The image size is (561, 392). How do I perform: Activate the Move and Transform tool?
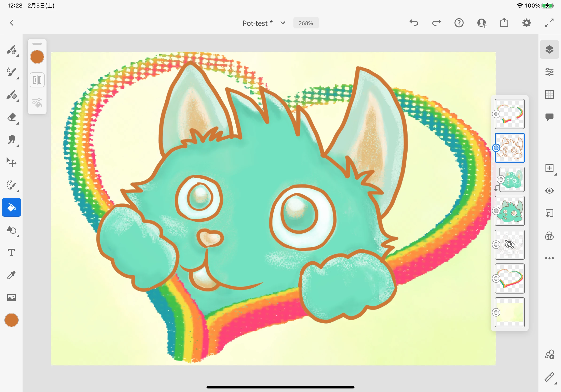(x=11, y=162)
